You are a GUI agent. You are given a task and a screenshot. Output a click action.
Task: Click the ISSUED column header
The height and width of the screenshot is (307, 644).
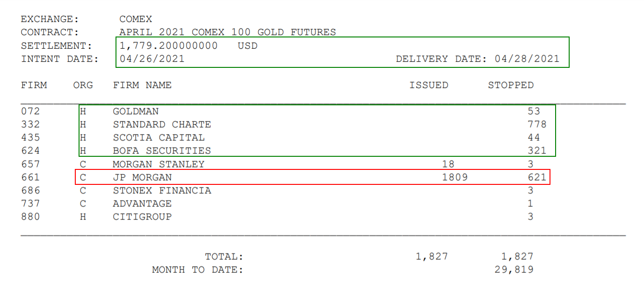429,85
